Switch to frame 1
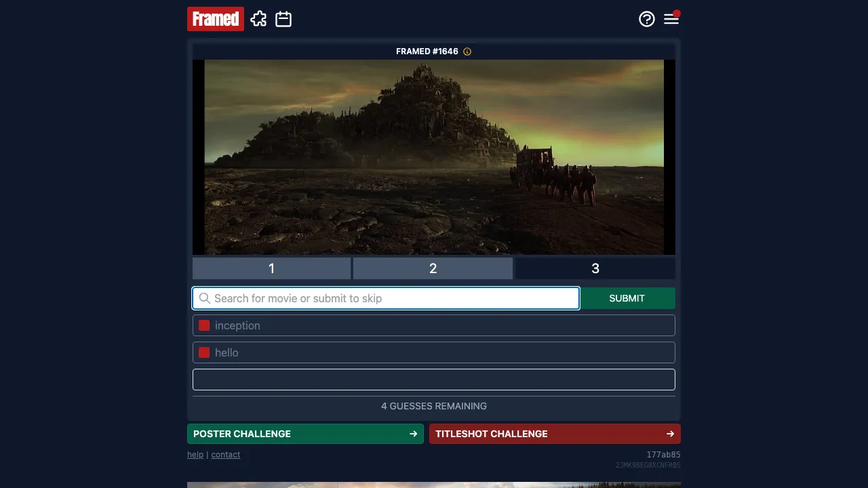868x488 pixels. [x=271, y=268]
